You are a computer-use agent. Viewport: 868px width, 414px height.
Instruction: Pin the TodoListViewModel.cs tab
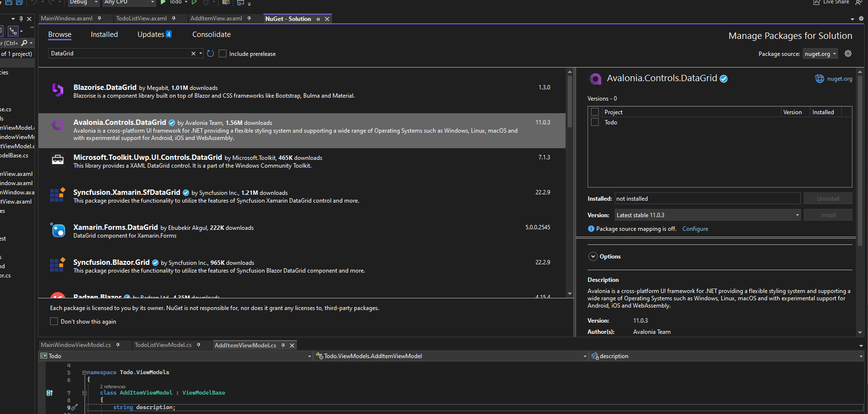[x=198, y=345]
